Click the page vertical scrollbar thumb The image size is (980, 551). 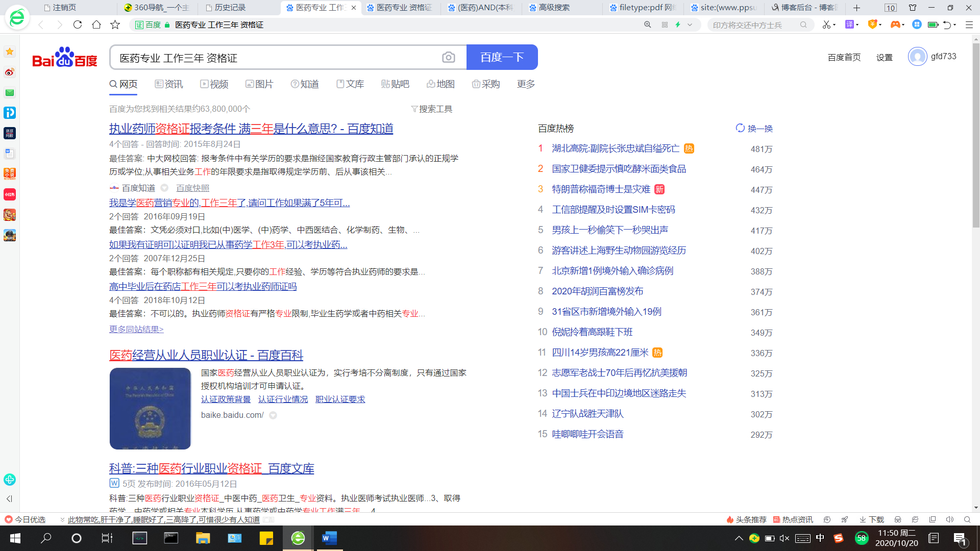point(976,135)
